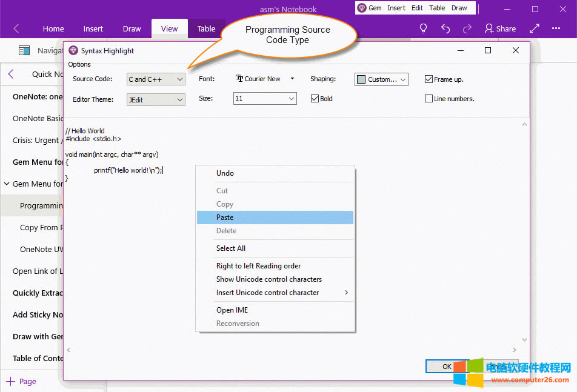
Task: Click the Share person icon
Action: [x=489, y=28]
